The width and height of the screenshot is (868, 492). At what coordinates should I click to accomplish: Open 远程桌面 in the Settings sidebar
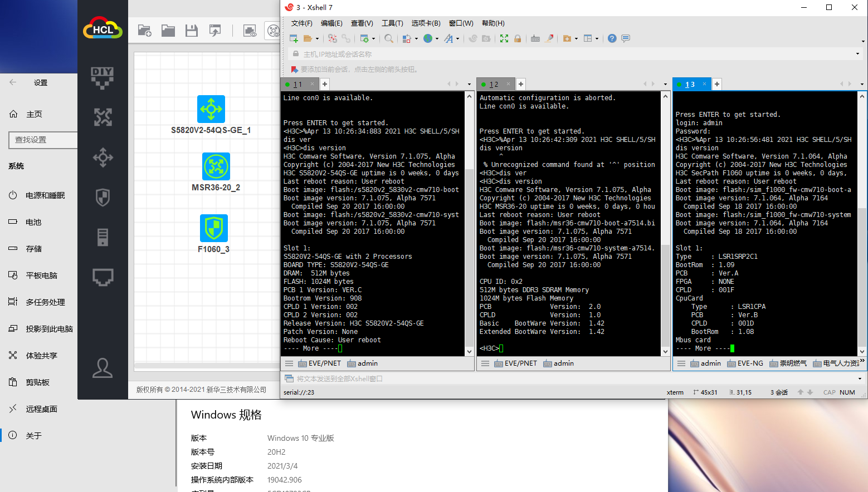pyautogui.click(x=41, y=409)
